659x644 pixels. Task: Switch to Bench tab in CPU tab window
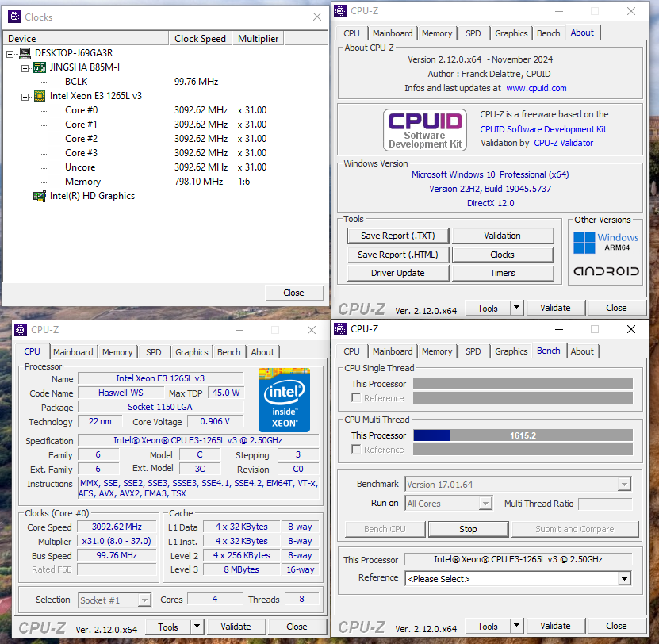[x=228, y=352]
